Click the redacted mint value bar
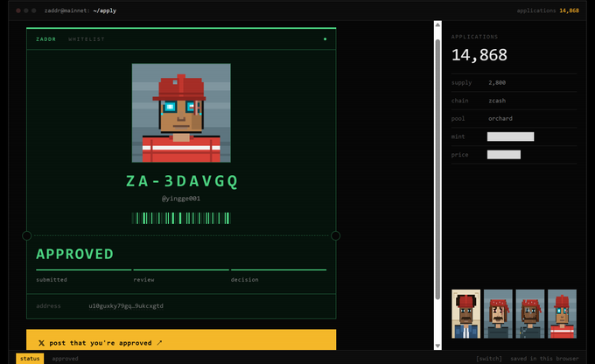 point(510,136)
